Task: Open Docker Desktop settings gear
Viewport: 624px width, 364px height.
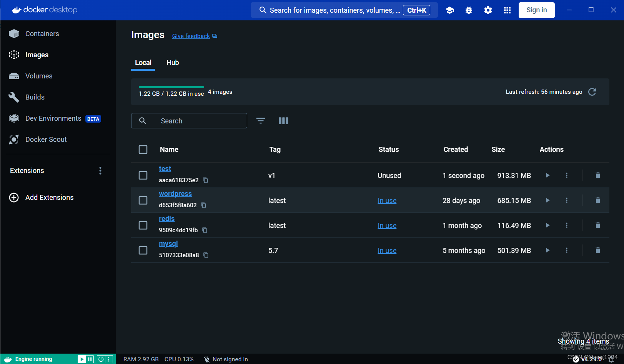Action: point(488,10)
